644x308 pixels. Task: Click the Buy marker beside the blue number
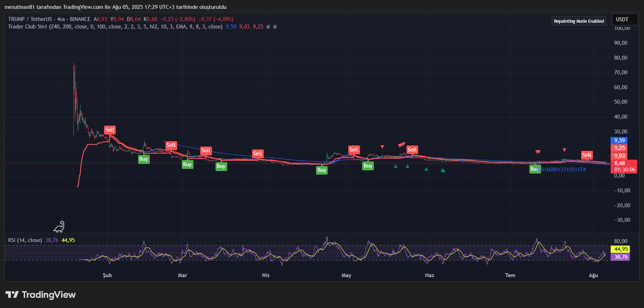click(534, 169)
